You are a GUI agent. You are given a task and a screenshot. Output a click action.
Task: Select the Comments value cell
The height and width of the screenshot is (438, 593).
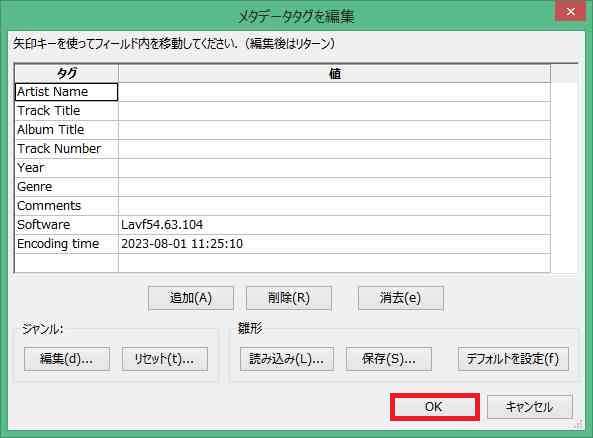(334, 206)
